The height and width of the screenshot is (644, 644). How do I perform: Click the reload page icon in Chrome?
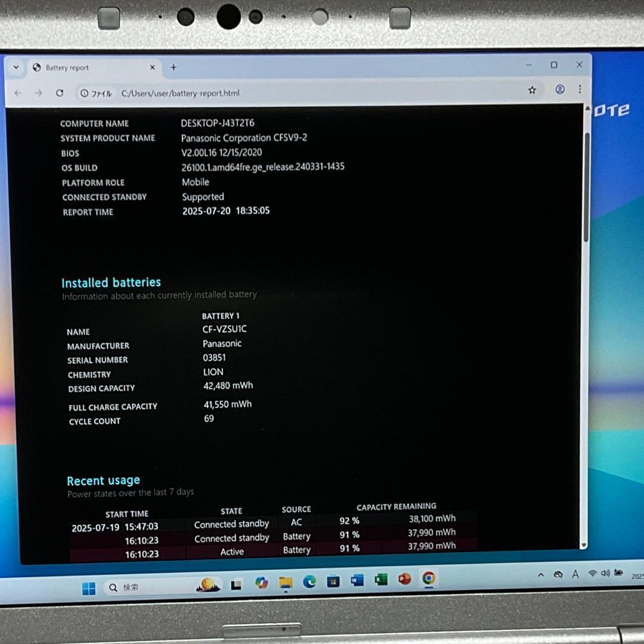[60, 93]
